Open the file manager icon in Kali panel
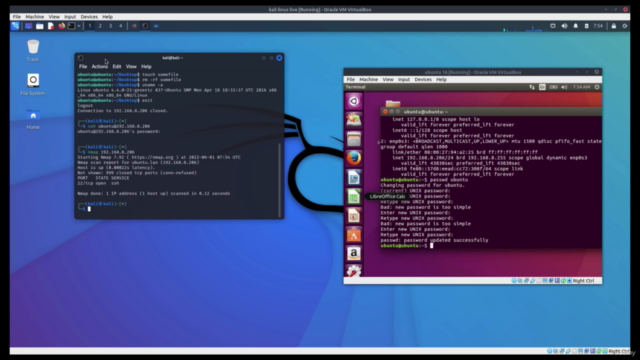This screenshot has width=640, height=360. pyautogui.click(x=40, y=26)
